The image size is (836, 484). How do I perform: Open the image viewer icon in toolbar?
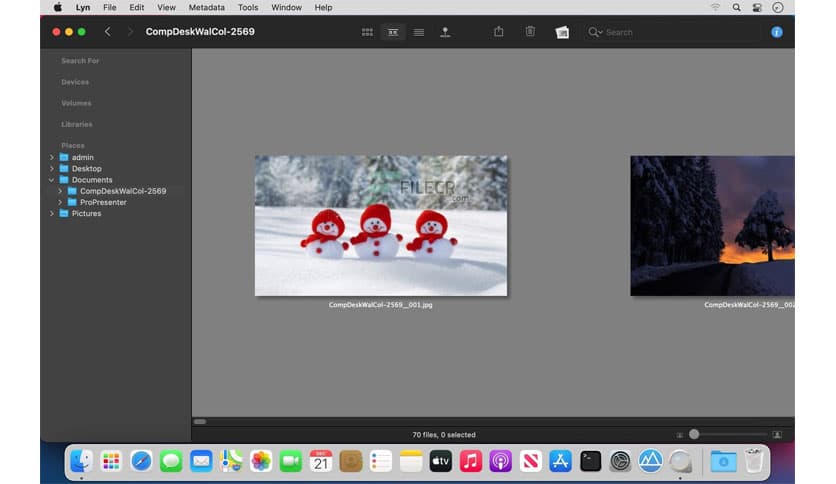click(562, 32)
